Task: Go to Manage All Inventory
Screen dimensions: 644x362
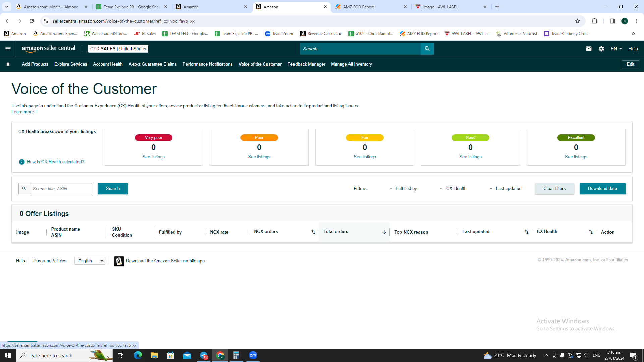Action: point(352,64)
